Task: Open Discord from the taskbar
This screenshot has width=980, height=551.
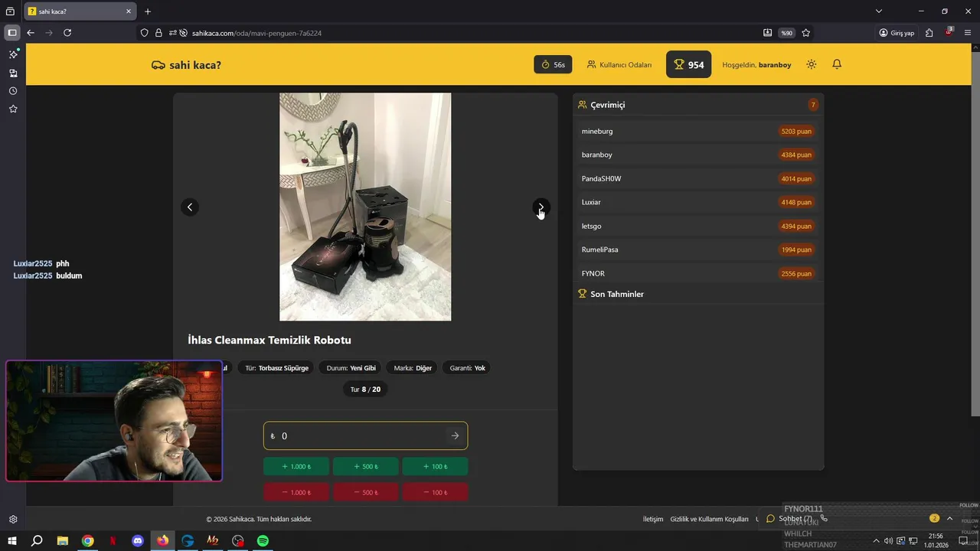Action: point(138,541)
